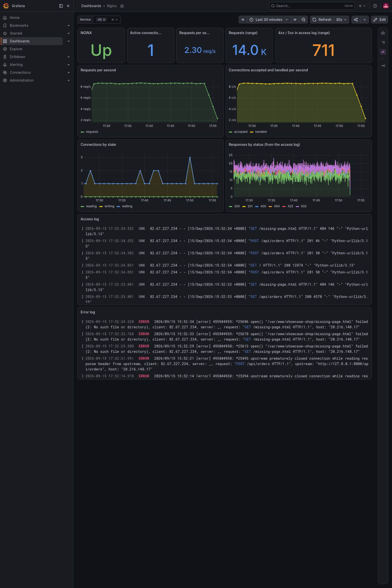Image resolution: width=392 pixels, height=588 pixels.
Task: Expand the Connections section chevron
Action: click(69, 73)
